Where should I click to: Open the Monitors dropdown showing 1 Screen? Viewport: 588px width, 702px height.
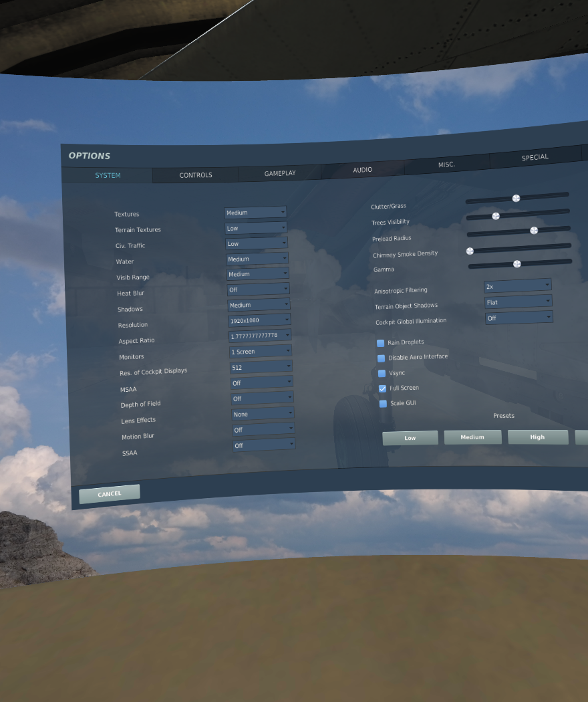click(x=261, y=352)
